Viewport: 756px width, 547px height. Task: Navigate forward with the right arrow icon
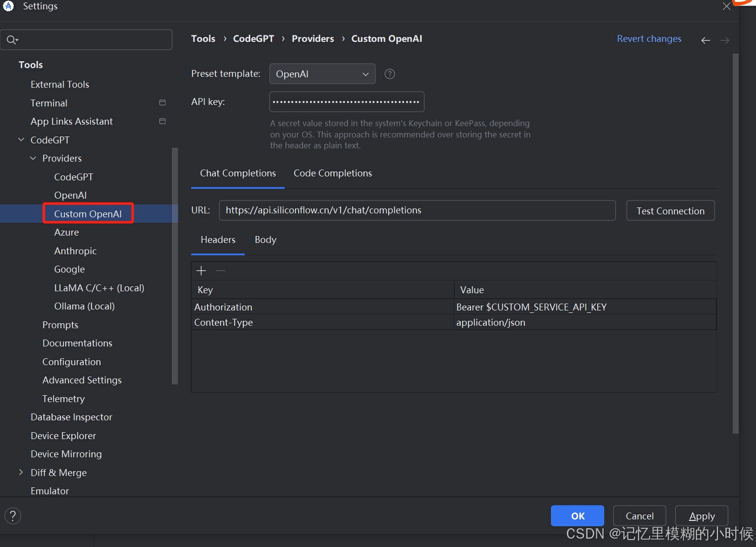coord(724,40)
